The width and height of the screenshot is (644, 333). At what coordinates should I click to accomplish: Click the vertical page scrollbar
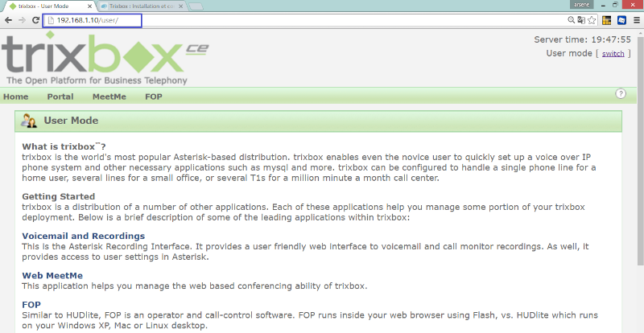tap(640, 152)
